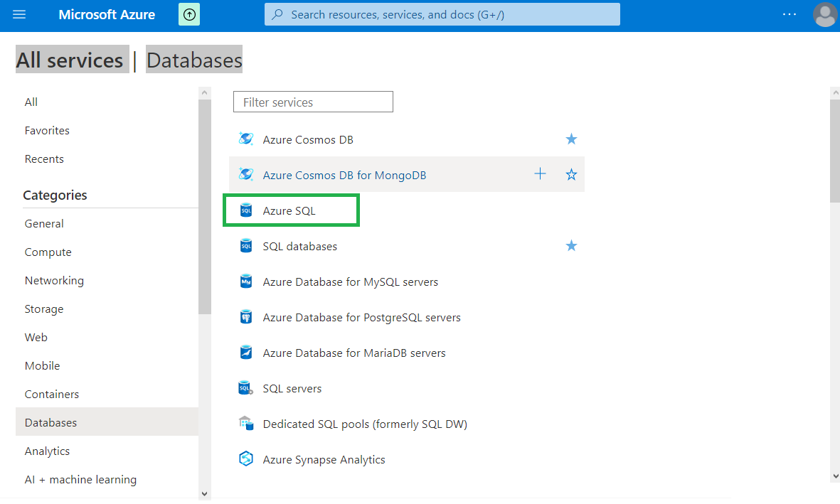Viewport: 840px width, 504px height.
Task: Open Azure Database for MariaDB servers
Action: point(353,353)
